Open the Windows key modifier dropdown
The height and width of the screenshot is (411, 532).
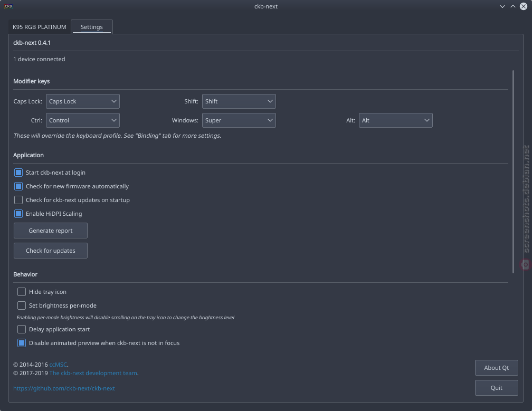(239, 120)
